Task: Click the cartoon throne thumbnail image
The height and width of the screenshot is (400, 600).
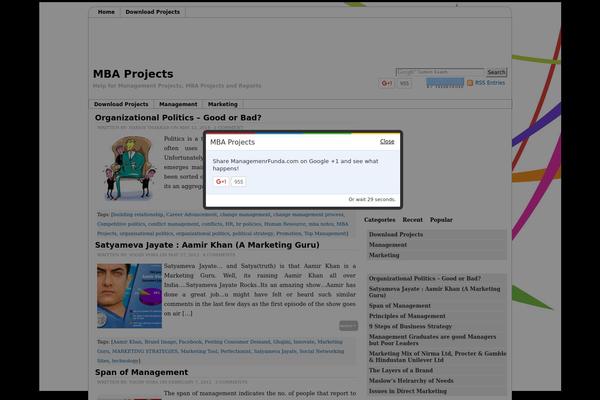Action: pyautogui.click(x=129, y=168)
